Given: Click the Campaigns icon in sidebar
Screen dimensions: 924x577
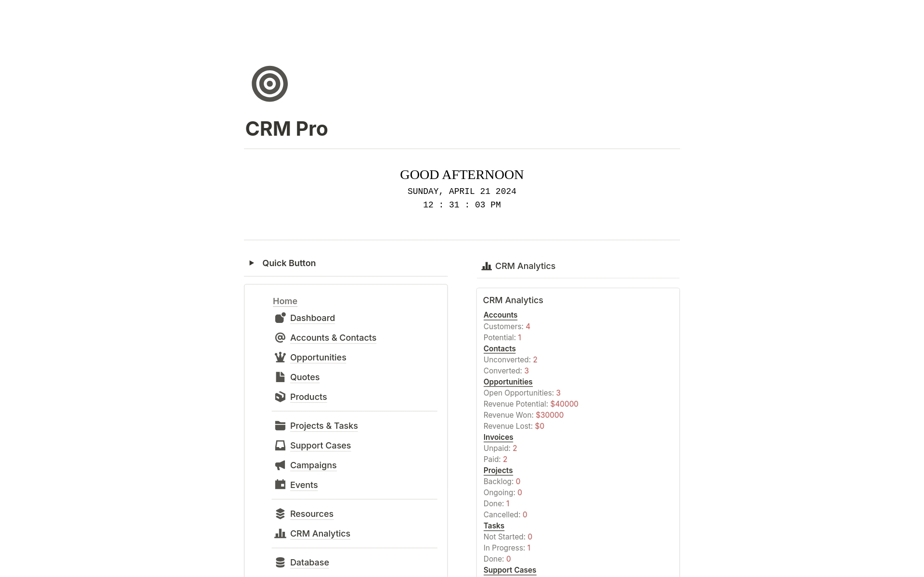Looking at the screenshot, I should [279, 465].
